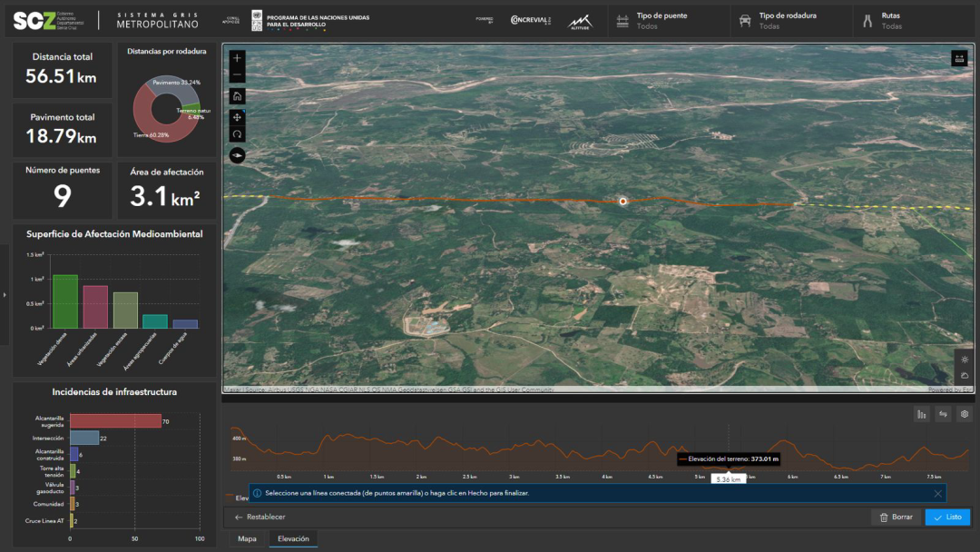Click the Incidencias de infraestructura title

point(114,392)
